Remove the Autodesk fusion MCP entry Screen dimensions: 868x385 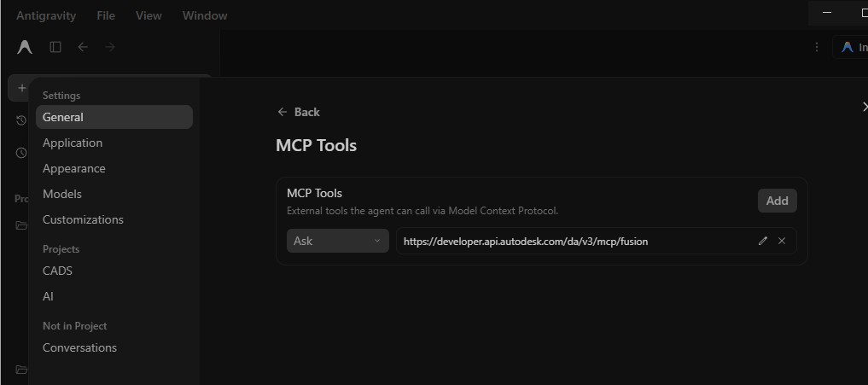click(782, 241)
